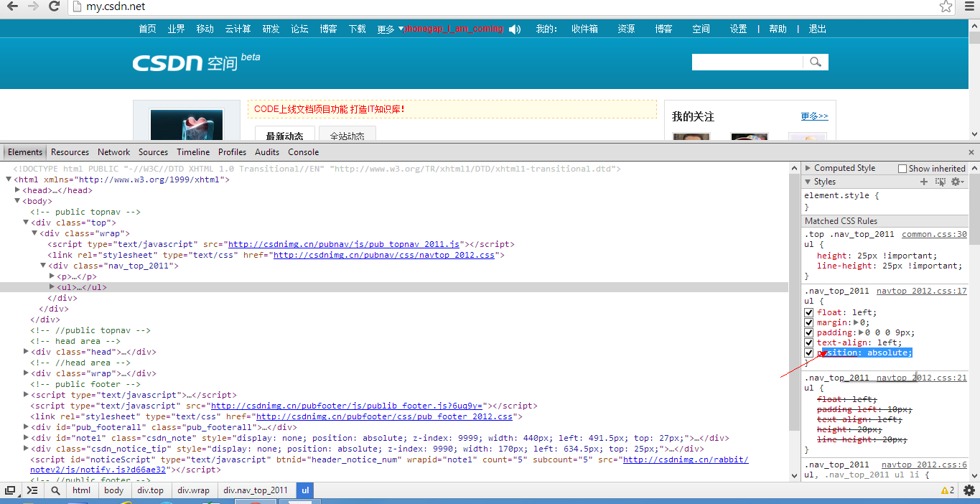
Task: Select the Profiles tab
Action: 232,152
